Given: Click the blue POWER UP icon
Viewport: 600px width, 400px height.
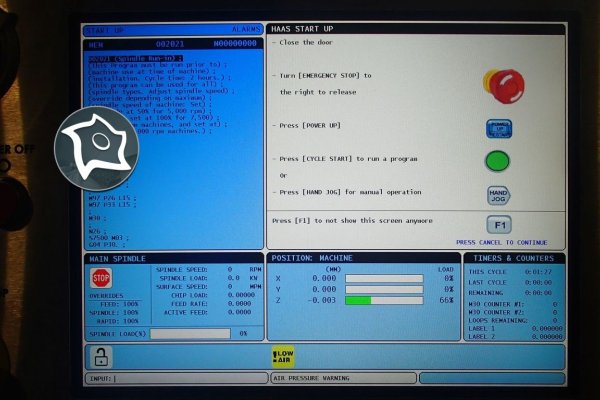Looking at the screenshot, I should (499, 129).
